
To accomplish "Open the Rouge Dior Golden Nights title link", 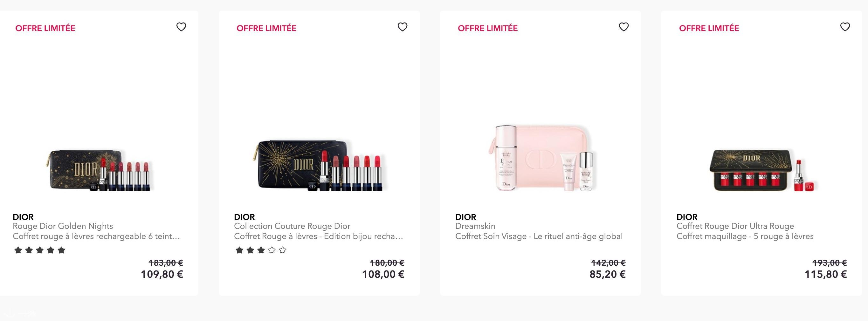I will click(x=63, y=226).
